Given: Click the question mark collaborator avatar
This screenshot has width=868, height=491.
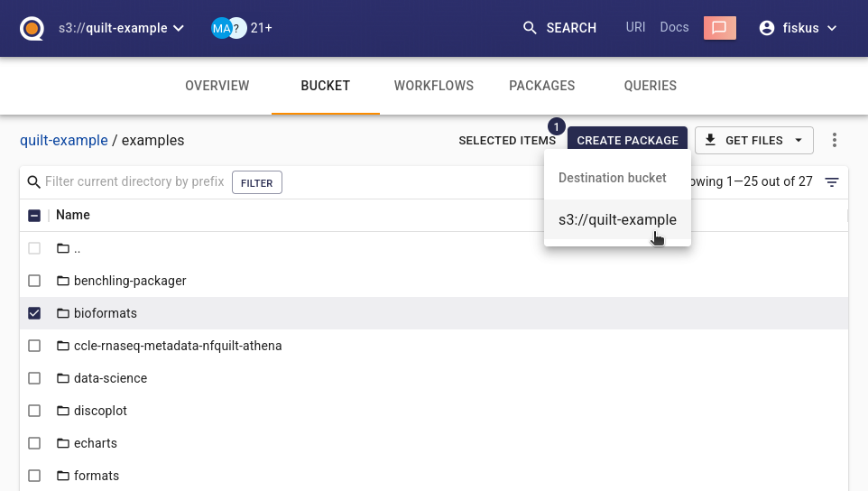Looking at the screenshot, I should point(237,28).
